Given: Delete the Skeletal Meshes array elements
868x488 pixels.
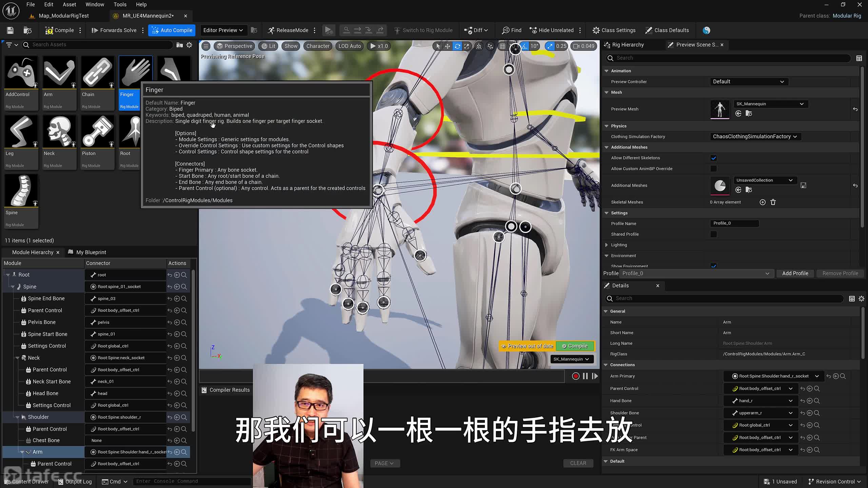Looking at the screenshot, I should pos(773,202).
